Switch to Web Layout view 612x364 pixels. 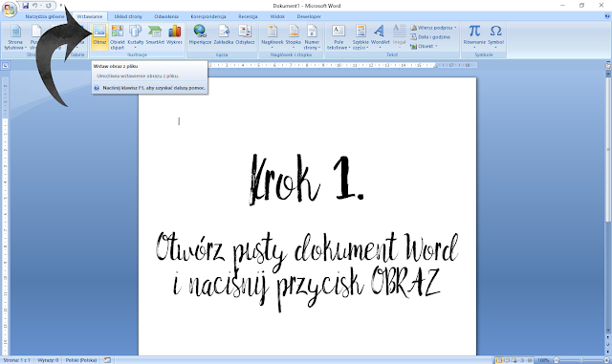pos(514,360)
